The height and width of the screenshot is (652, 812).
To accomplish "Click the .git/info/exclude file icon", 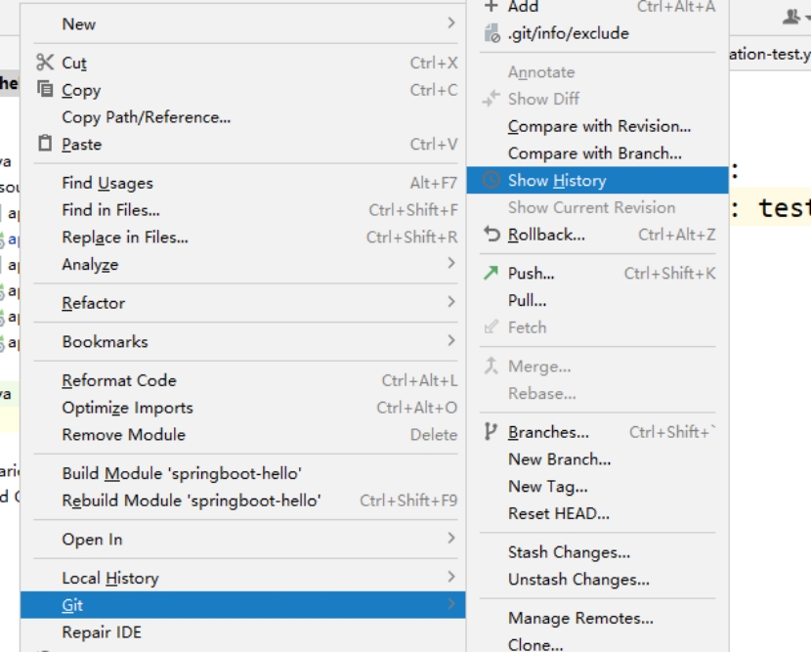I will (x=491, y=33).
